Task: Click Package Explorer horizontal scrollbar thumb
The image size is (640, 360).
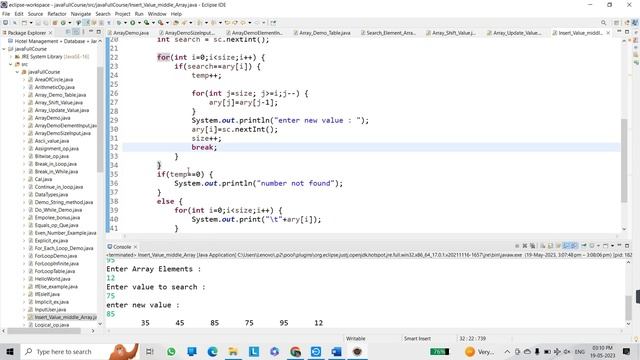Action: [44, 331]
